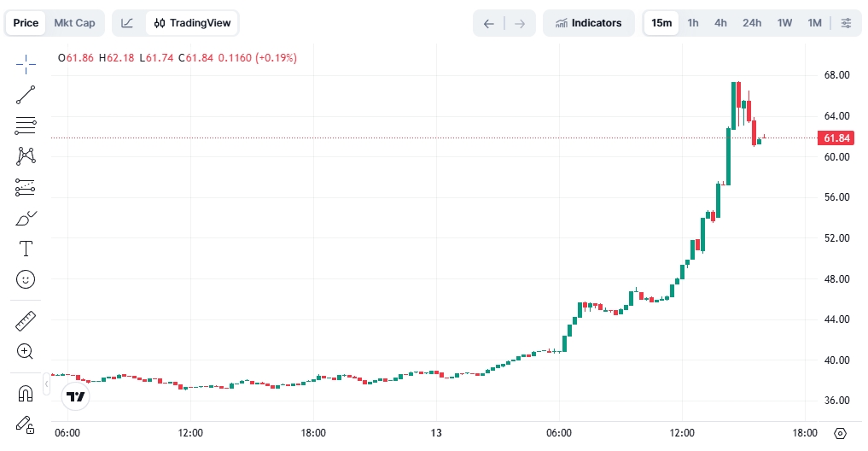
Task: Select the trend line drawing tool
Action: pos(26,95)
